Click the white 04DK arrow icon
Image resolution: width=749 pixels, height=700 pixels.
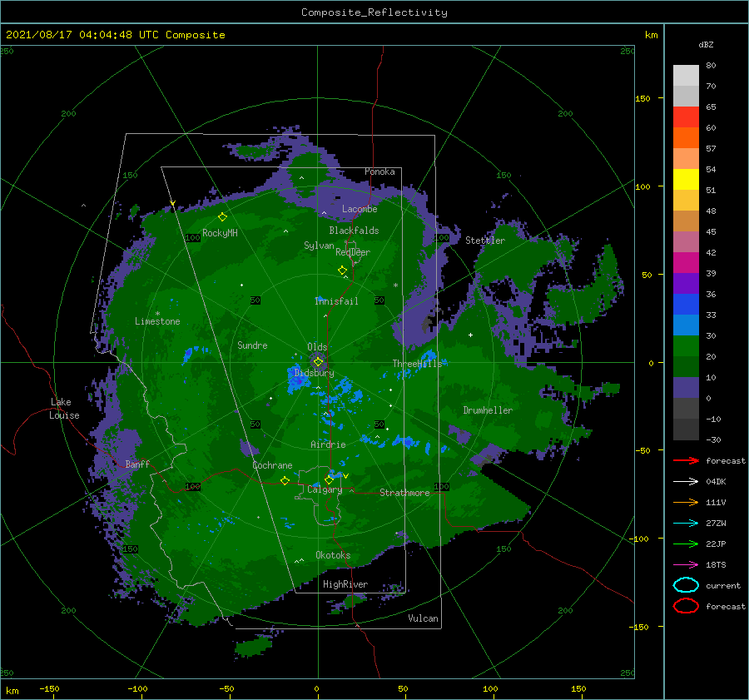pos(686,481)
